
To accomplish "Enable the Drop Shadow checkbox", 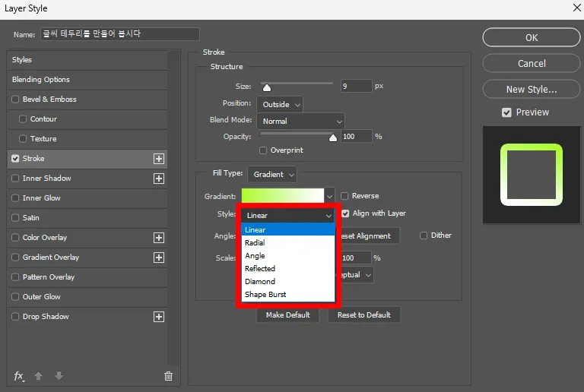I will [15, 316].
